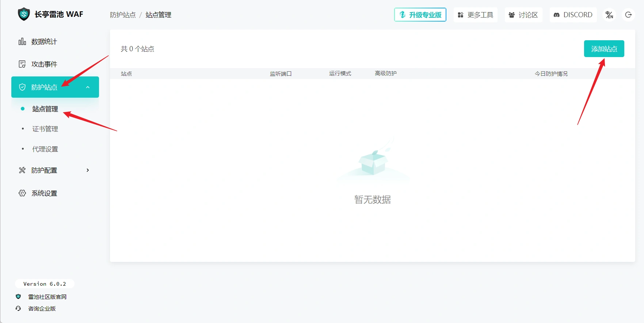The height and width of the screenshot is (323, 644).
Task: Click the logout icon
Action: point(628,15)
